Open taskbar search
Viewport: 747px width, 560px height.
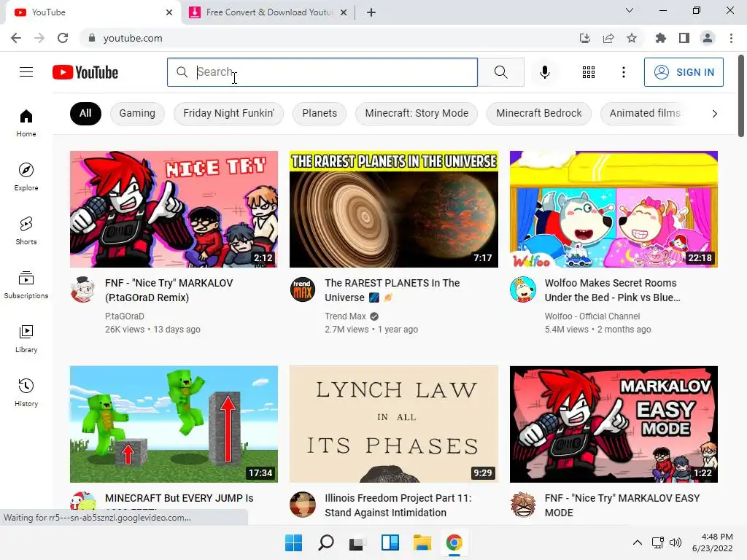pos(326,542)
